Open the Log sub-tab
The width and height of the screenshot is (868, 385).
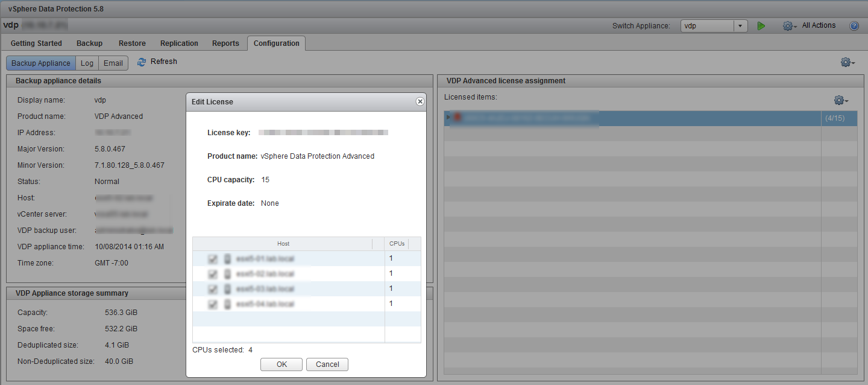coord(87,63)
